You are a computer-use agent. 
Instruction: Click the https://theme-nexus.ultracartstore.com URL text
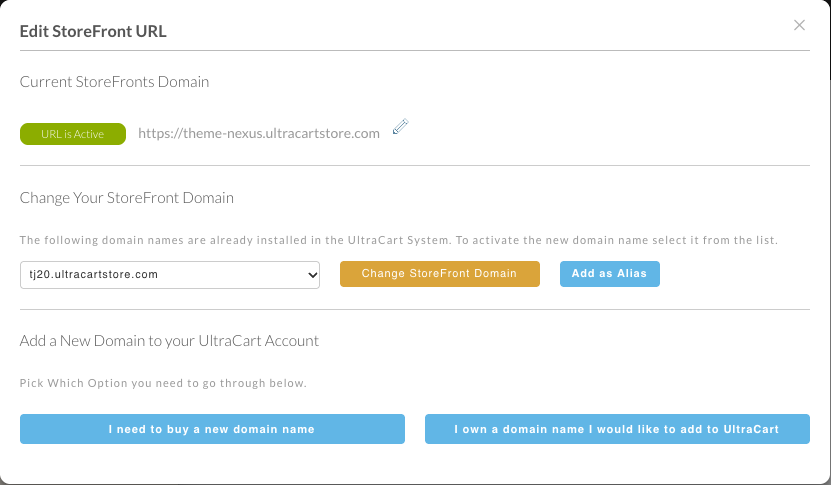259,134
